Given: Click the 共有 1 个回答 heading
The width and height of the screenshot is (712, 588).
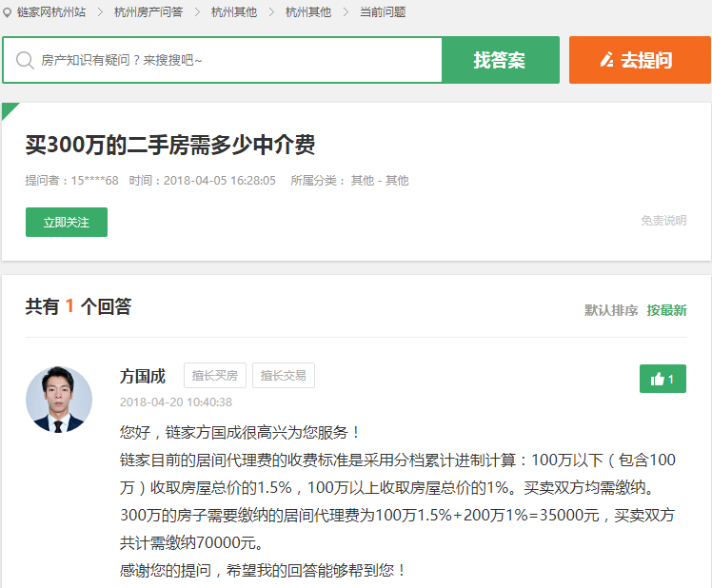Looking at the screenshot, I should click(79, 307).
